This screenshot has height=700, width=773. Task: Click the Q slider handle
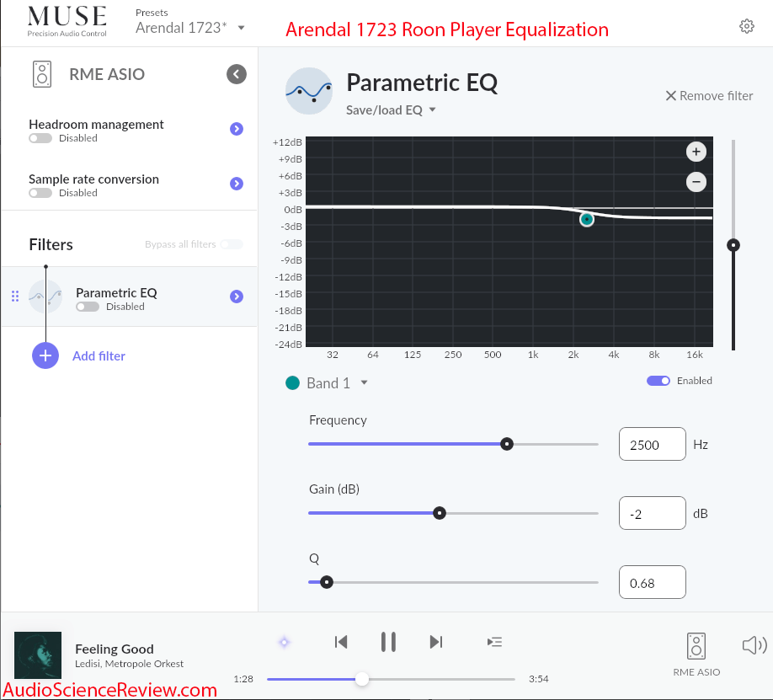click(327, 582)
